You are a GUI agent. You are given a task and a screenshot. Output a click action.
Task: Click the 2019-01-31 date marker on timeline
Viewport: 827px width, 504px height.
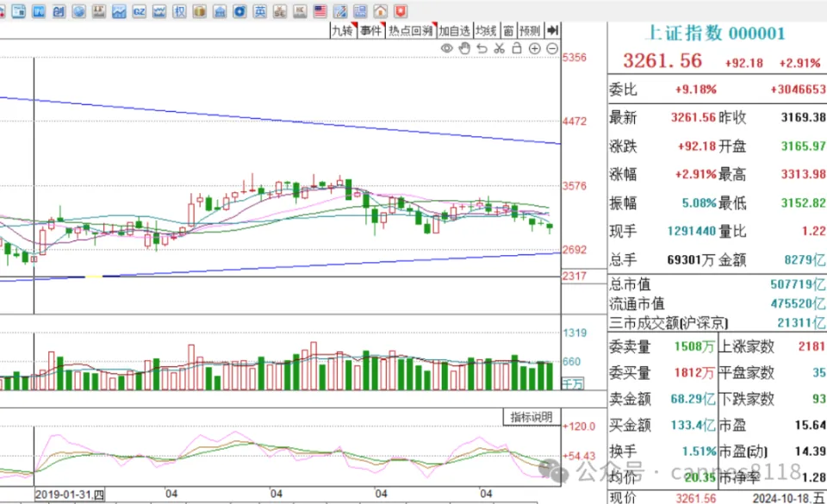[x=69, y=495]
